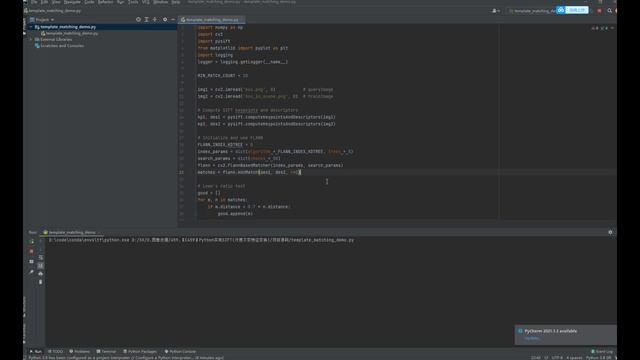
Task: Select template_matching_demo run tab
Action: [x=72, y=232]
